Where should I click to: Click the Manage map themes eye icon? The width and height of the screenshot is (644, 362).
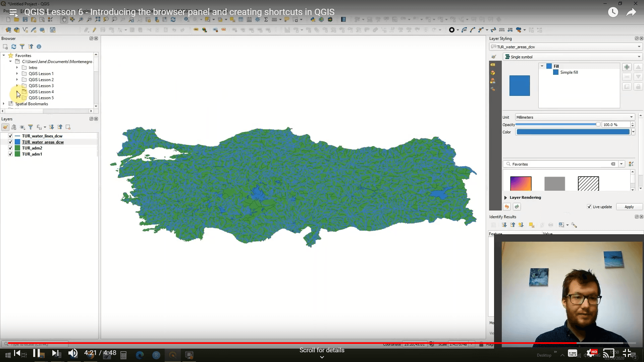tap(22, 127)
